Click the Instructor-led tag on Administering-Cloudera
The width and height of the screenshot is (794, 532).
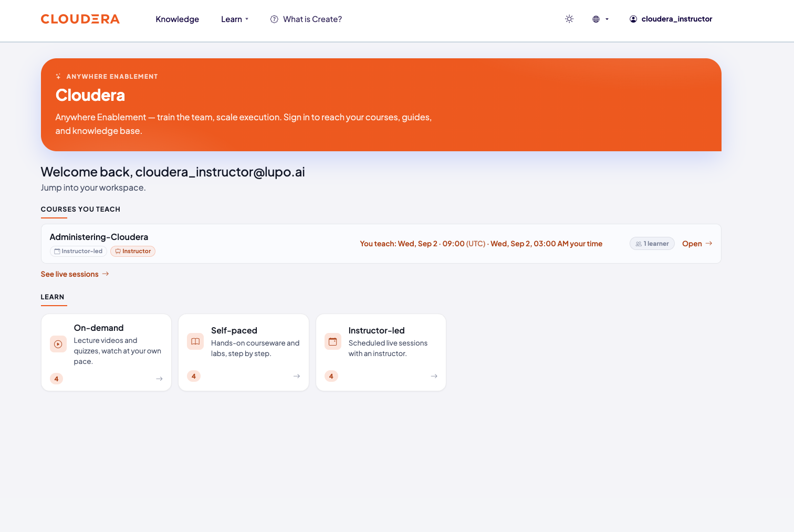(78, 251)
